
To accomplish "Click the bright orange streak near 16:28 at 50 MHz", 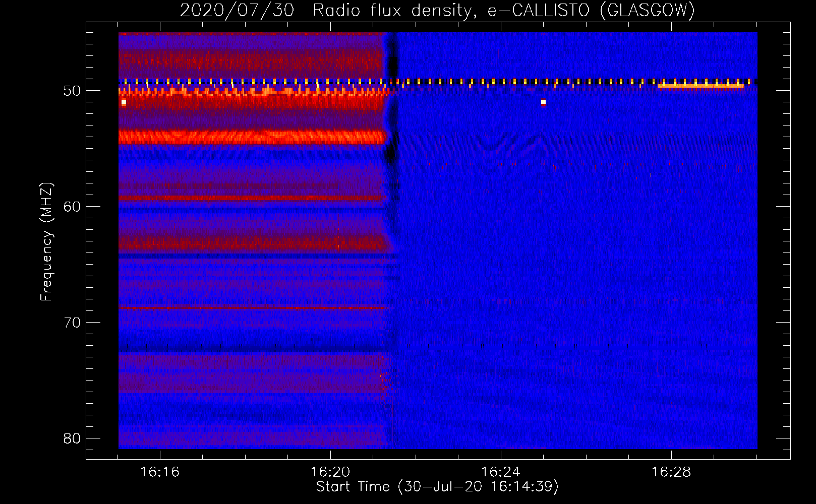I will (x=701, y=86).
